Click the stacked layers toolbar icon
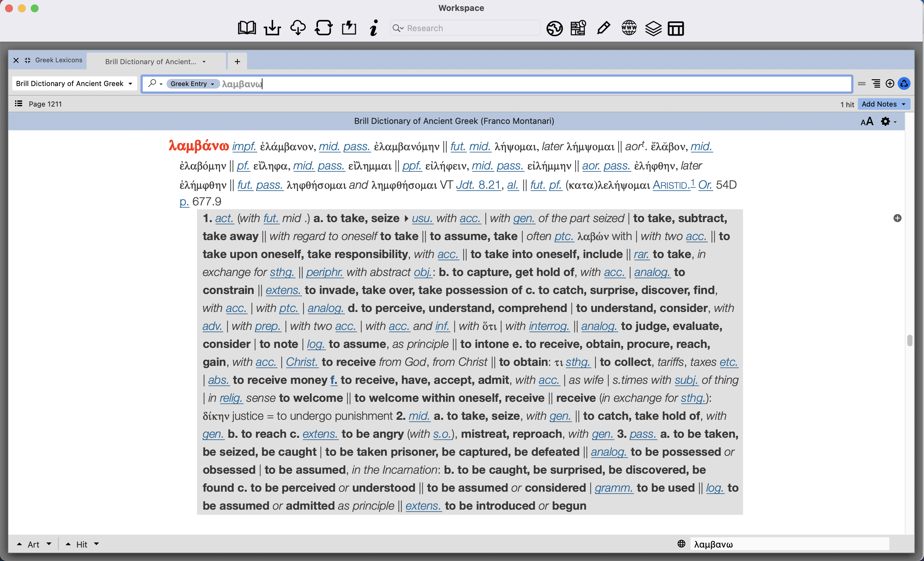Screen dimensions: 924x561 [653, 28]
